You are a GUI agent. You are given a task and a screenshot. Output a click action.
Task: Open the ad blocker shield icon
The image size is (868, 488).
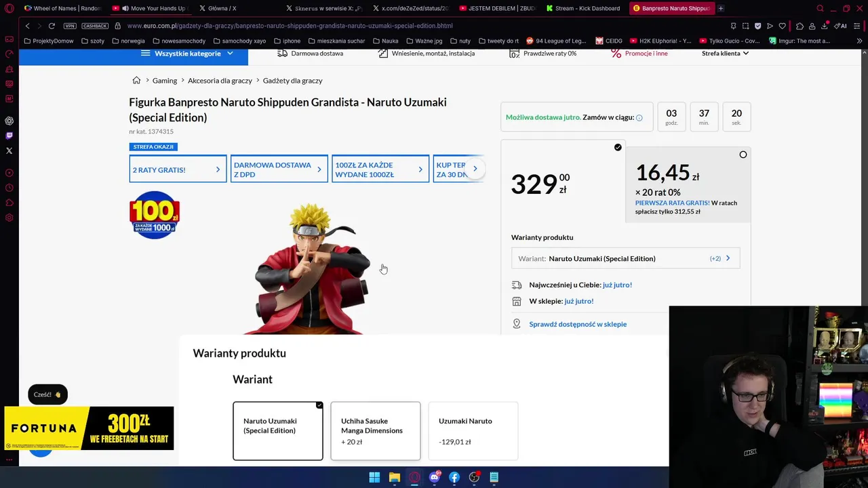click(x=757, y=26)
